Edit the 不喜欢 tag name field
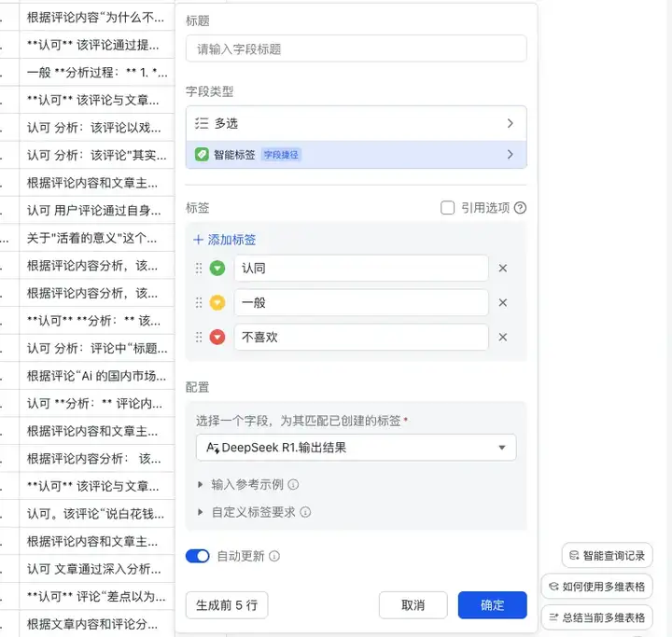The width and height of the screenshot is (672, 637). (x=361, y=337)
